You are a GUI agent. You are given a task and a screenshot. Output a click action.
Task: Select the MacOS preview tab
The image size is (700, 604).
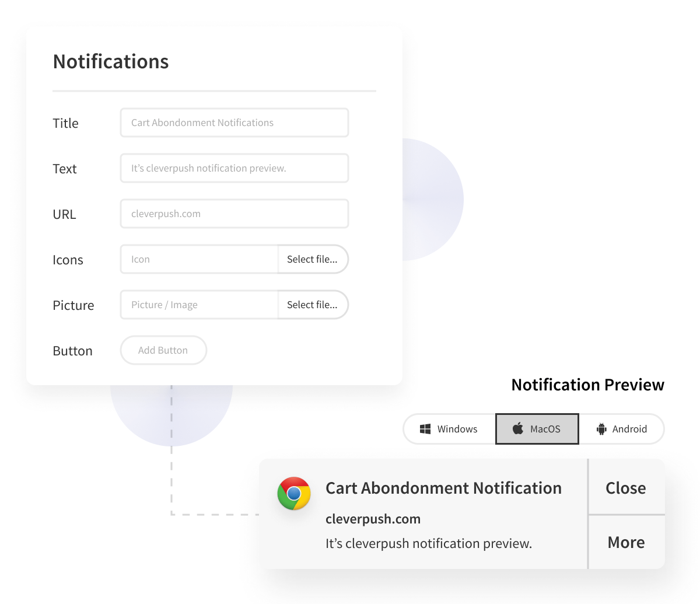[537, 429]
